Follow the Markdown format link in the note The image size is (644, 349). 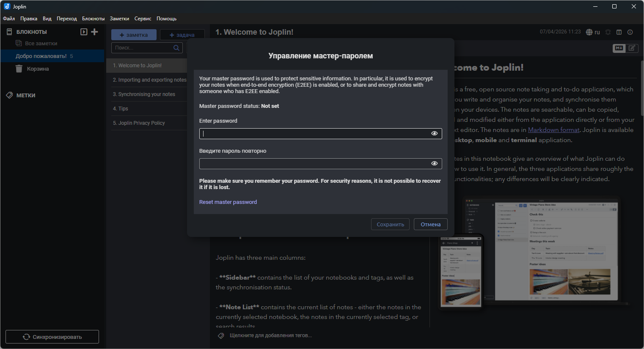554,130
